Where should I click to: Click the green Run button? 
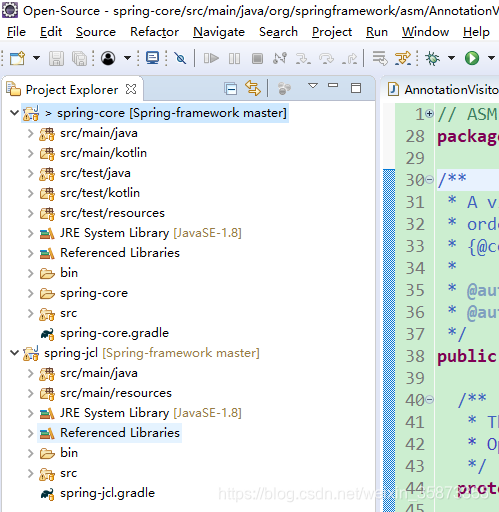tap(472, 58)
